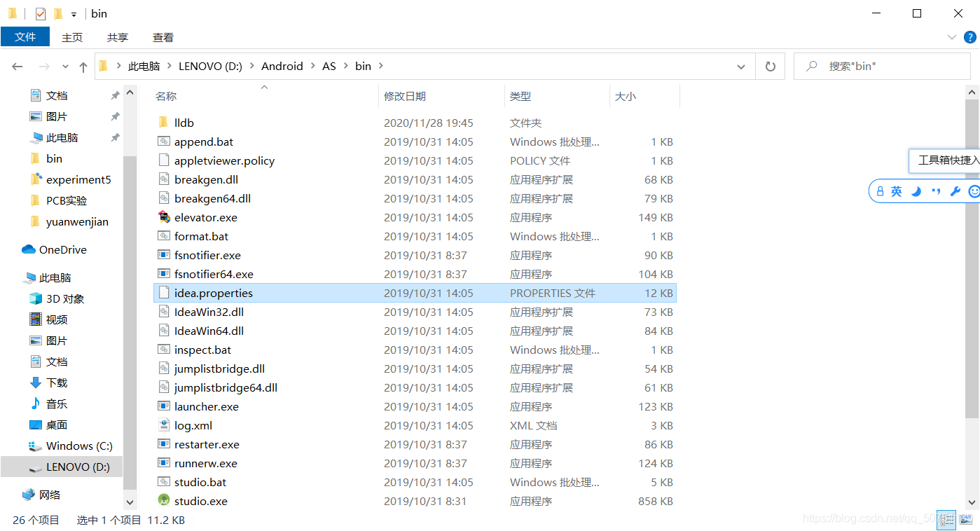Switch to large thumbnails view icon
Image resolution: width=980 pixels, height=531 pixels.
966,519
